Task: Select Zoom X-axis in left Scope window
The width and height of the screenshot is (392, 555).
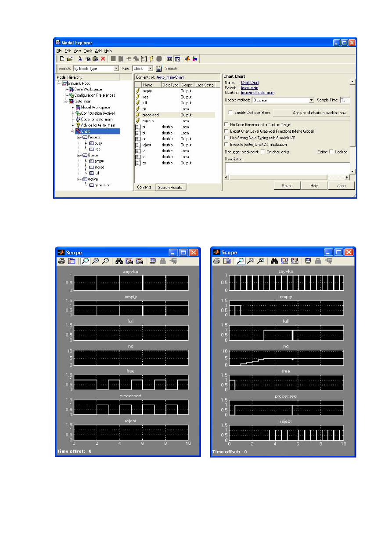Action: (95, 261)
